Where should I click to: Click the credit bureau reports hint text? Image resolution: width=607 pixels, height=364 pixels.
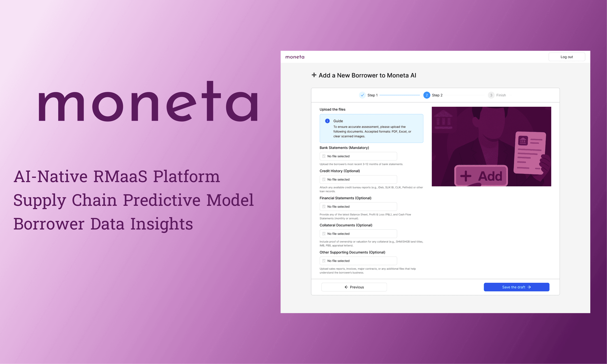371,189
